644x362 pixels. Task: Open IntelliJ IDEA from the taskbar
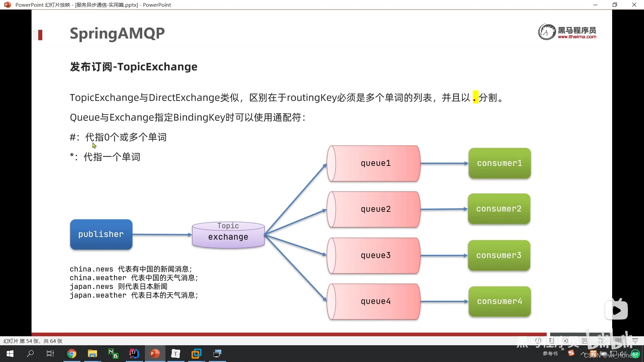pyautogui.click(x=134, y=354)
